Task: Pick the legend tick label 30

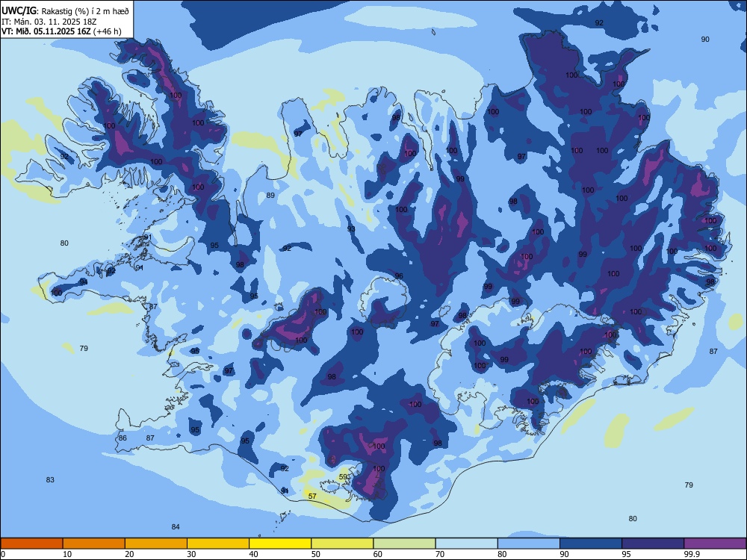Action: [x=191, y=554]
